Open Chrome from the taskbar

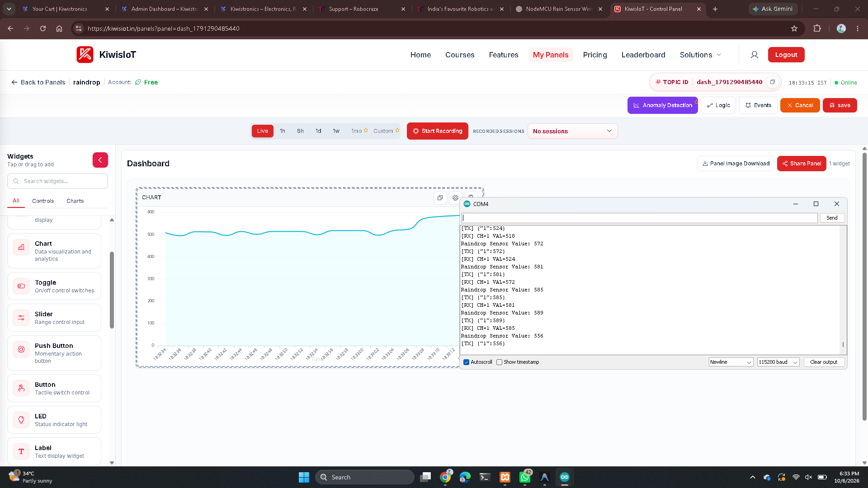point(445,477)
